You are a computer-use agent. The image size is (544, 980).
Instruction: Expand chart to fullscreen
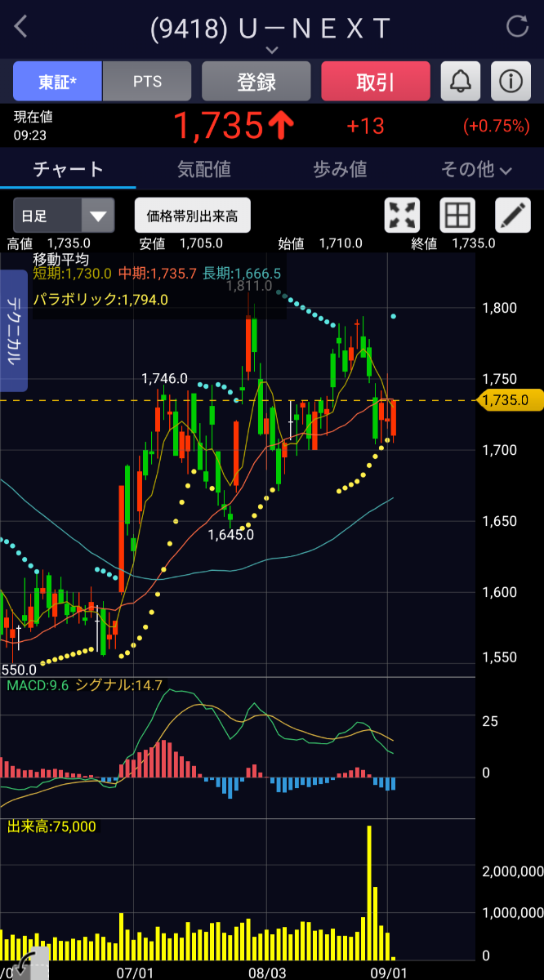[x=402, y=216]
